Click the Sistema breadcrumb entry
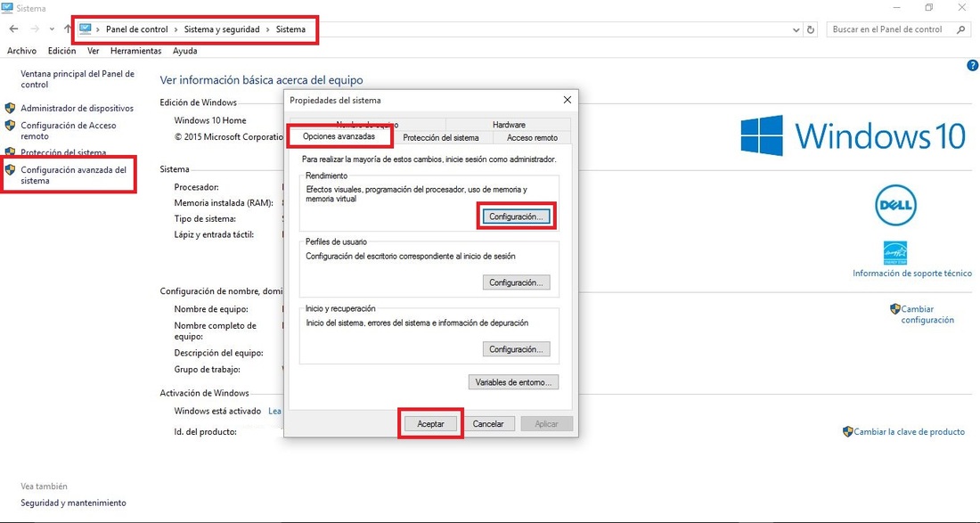980x523 pixels. point(291,29)
